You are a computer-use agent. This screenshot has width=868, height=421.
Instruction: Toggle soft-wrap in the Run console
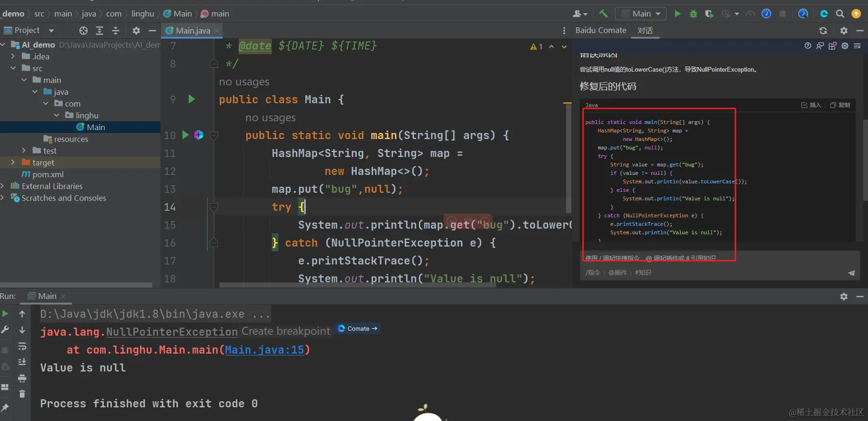[x=22, y=347]
